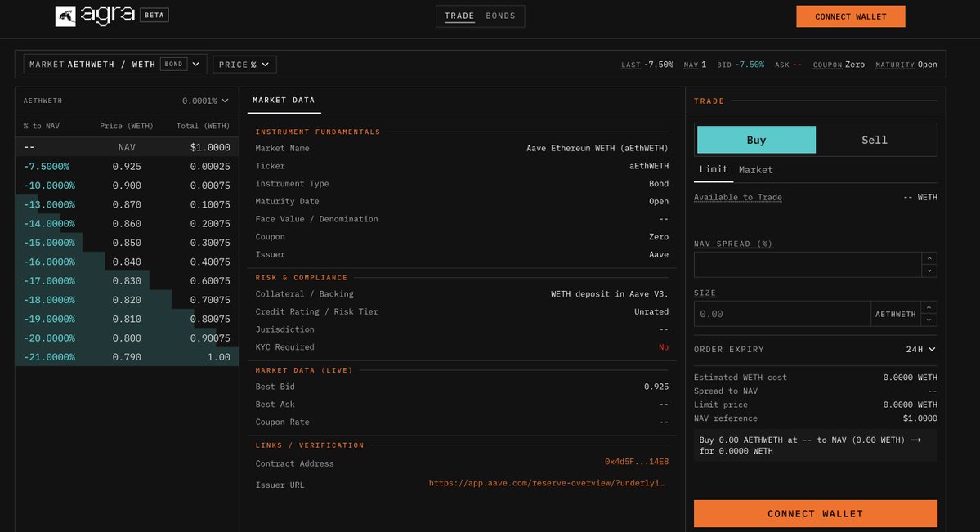Decrease size with down arrow
The height and width of the screenshot is (532, 980).
[x=929, y=320]
